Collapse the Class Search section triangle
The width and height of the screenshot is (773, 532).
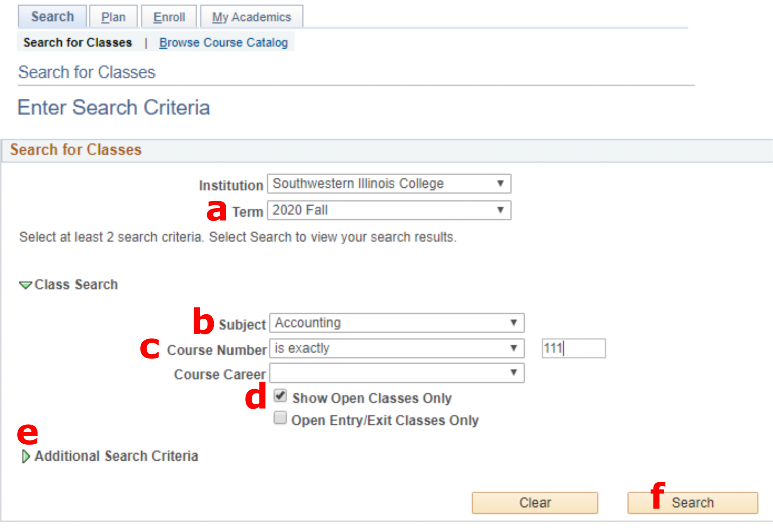point(25,285)
